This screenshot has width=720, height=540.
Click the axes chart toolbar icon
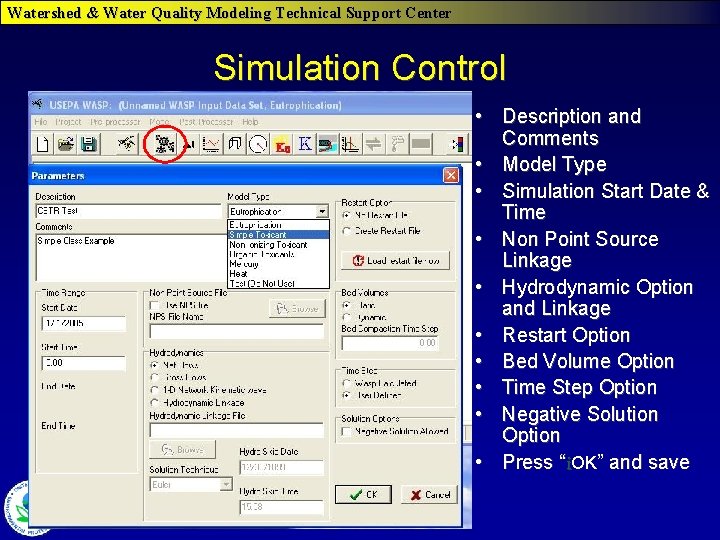pos(350,144)
